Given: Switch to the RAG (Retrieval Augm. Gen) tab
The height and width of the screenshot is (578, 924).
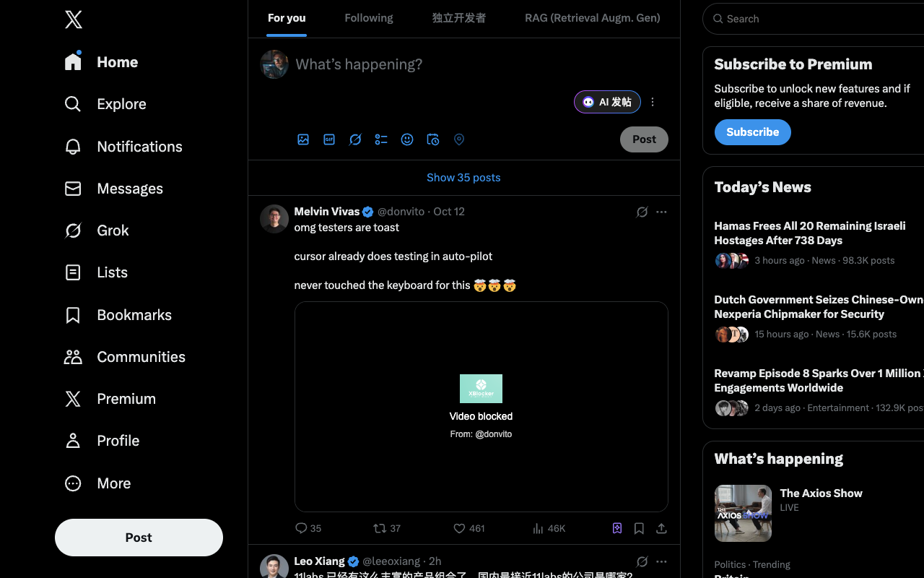Looking at the screenshot, I should coord(593,18).
